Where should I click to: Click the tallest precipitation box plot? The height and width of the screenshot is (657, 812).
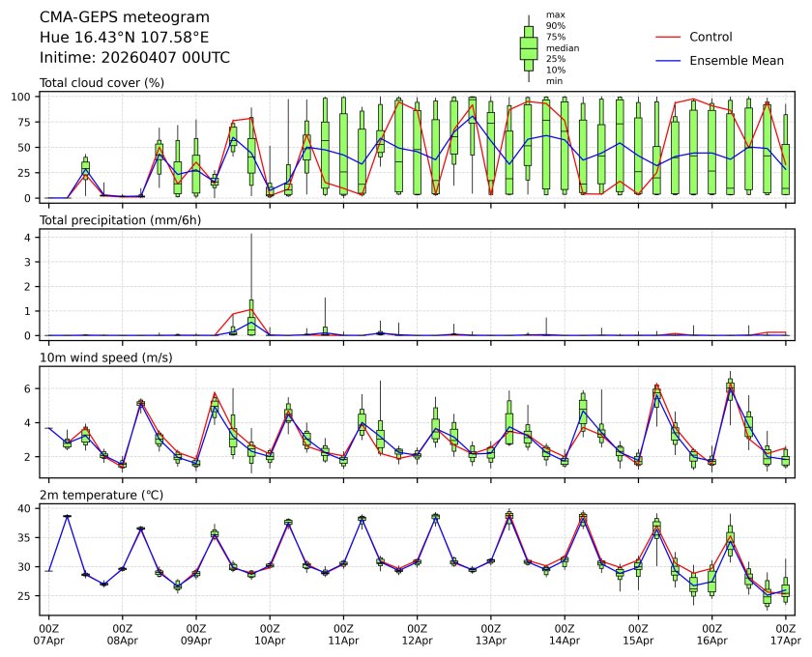click(x=251, y=317)
